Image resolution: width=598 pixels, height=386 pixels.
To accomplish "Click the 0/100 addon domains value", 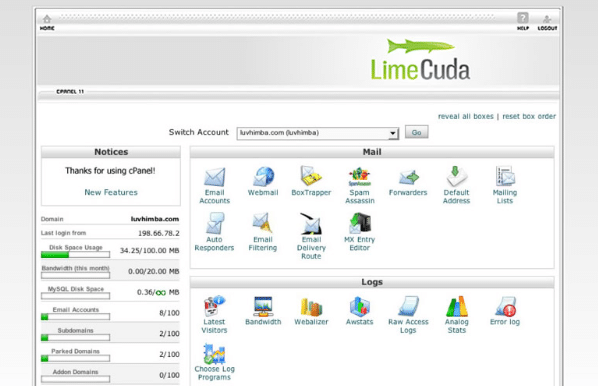I will coord(169,375).
